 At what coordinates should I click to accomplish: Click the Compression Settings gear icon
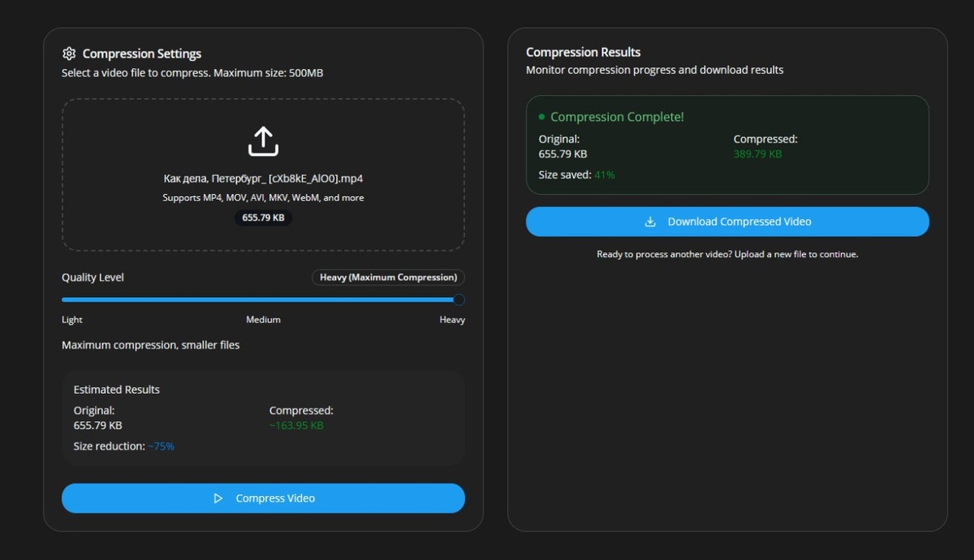coord(69,54)
